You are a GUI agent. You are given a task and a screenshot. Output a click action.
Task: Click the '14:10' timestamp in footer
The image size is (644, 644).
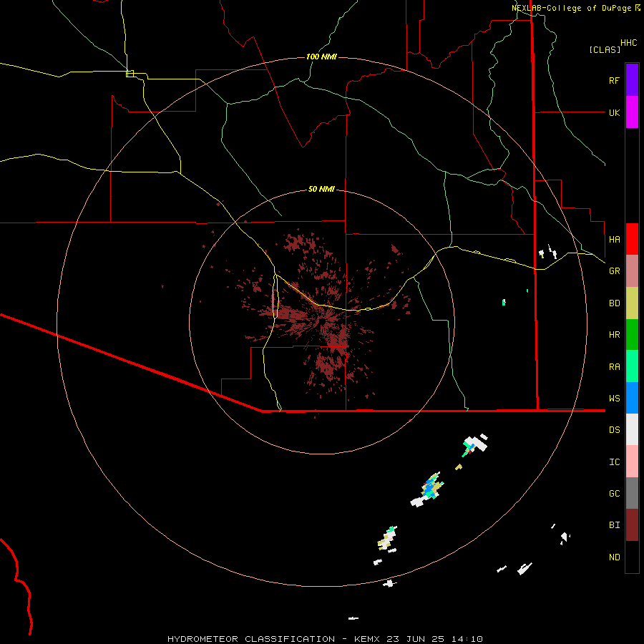point(467,639)
